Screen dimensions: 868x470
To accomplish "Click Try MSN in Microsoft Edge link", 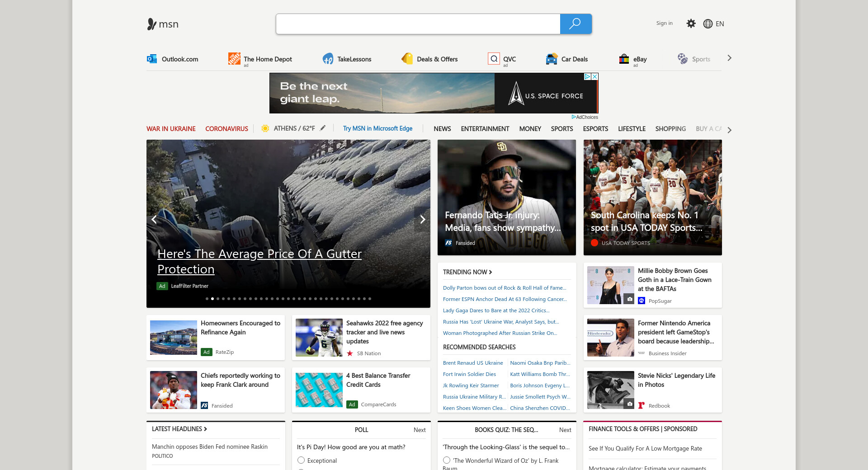I will point(377,129).
